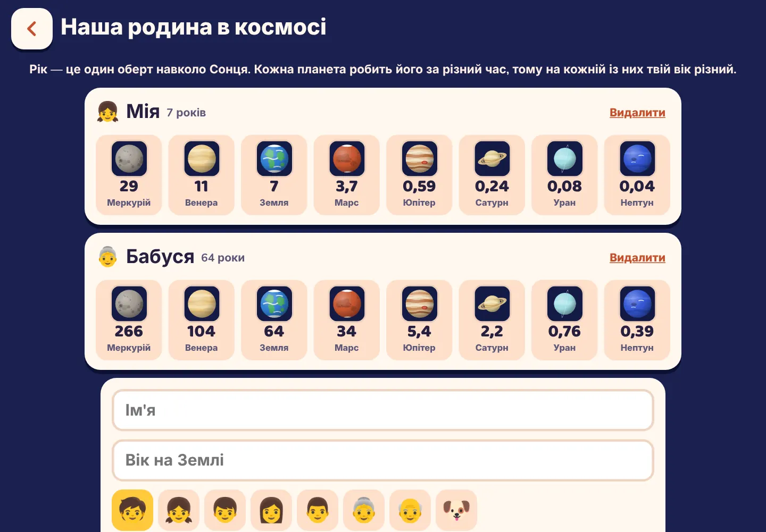Viewport: 766px width, 532px height.
Task: Click the explanation sentence starting with Рік
Action: coord(383,70)
